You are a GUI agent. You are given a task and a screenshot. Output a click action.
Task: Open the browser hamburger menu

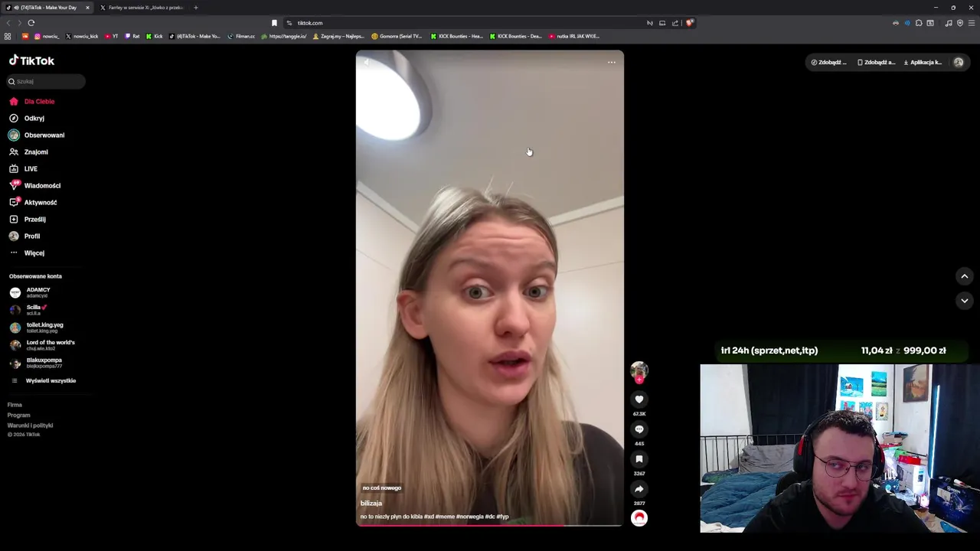972,23
